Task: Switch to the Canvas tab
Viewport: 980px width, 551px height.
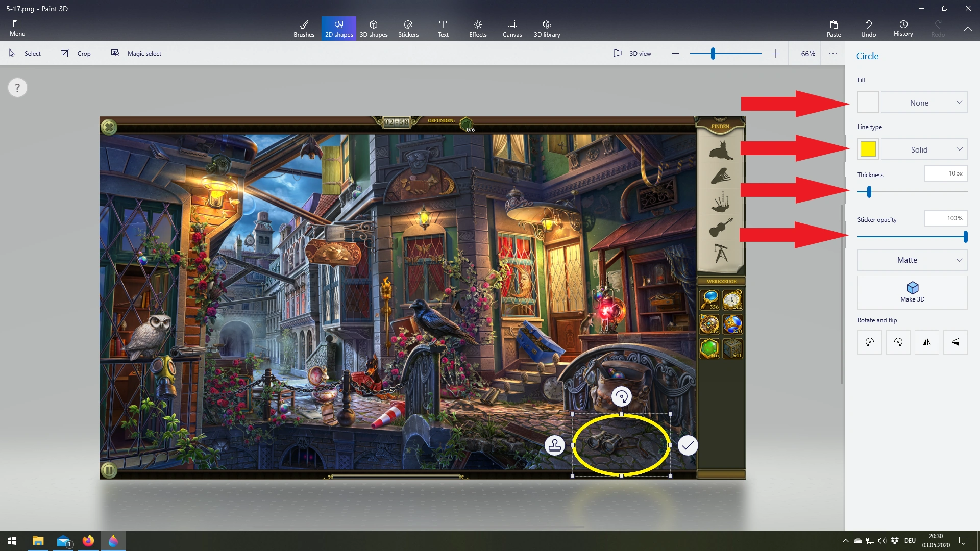Action: click(512, 29)
